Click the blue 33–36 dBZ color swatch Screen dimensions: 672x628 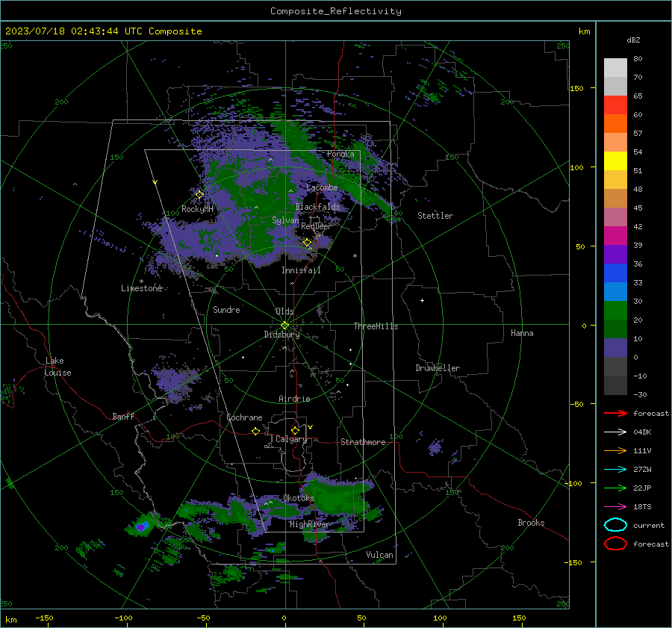point(615,273)
